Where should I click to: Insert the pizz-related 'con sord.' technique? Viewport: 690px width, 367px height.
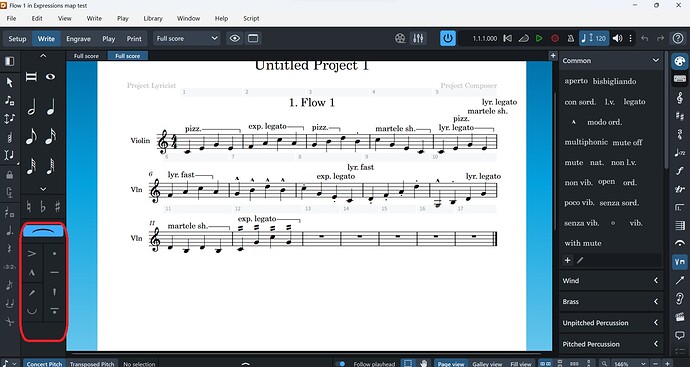click(580, 102)
